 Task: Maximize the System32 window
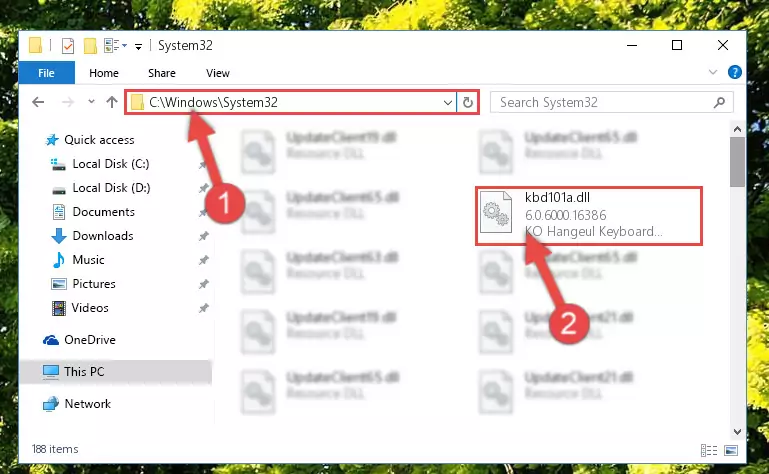coord(677,45)
